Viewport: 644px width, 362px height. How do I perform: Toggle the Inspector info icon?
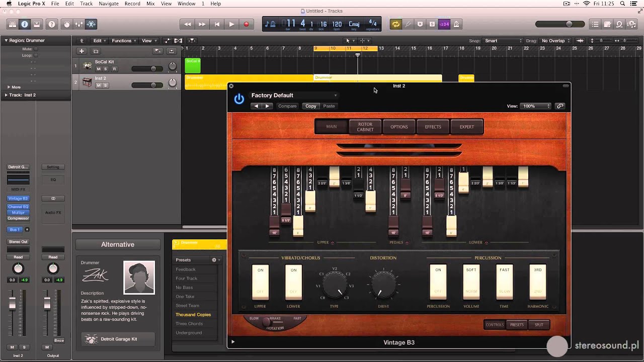[24, 24]
